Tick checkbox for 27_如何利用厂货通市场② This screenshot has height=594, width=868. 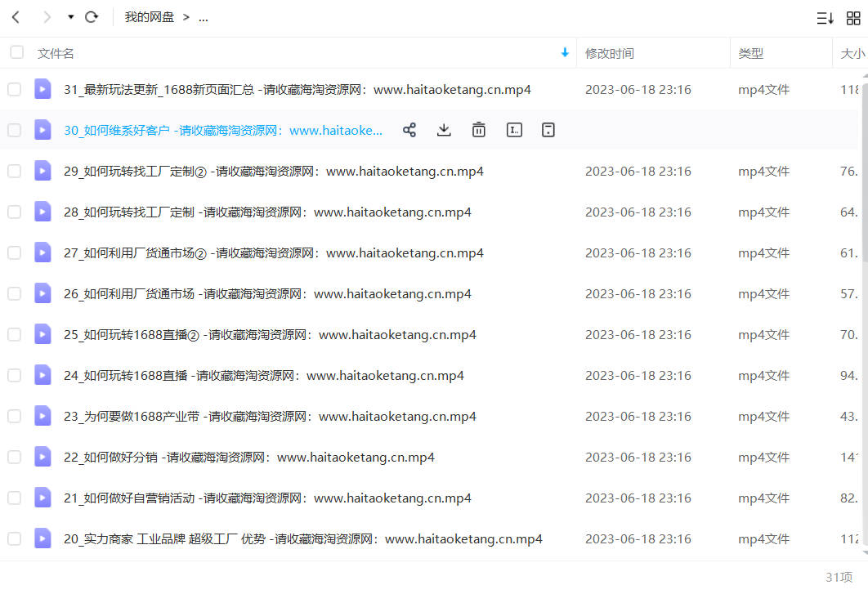pyautogui.click(x=15, y=253)
